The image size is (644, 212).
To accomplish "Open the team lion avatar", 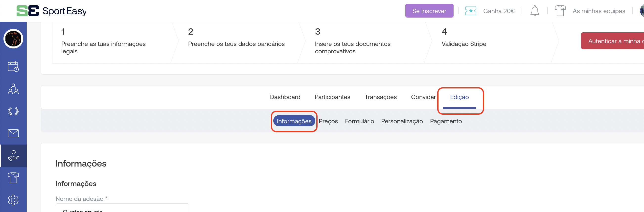I will [13, 39].
